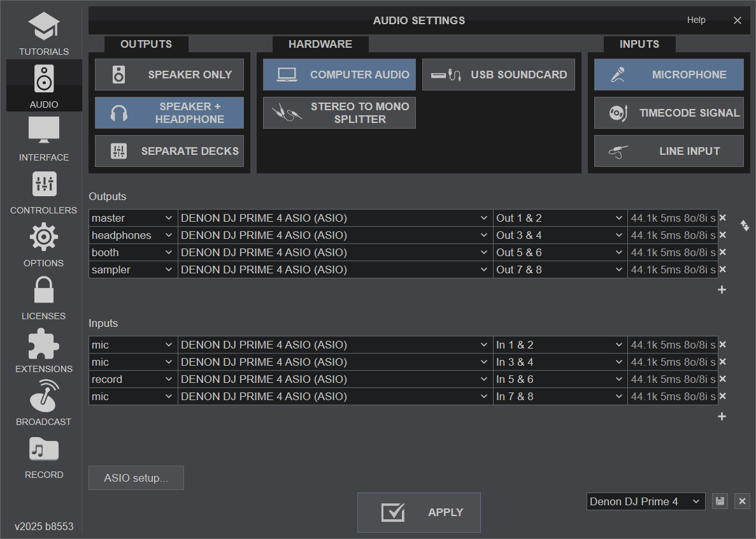756x539 pixels.
Task: Apply the audio settings
Action: point(419,512)
